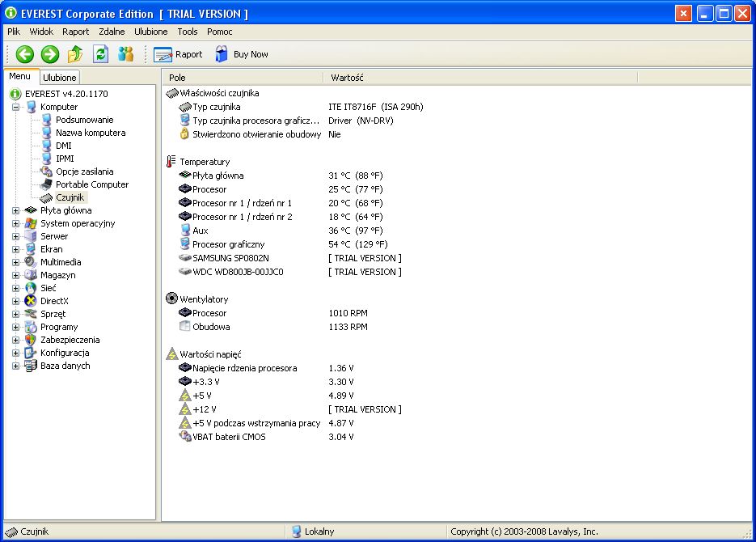Click the fan icon beside Wentylatory
The image size is (756, 542).
click(171, 299)
